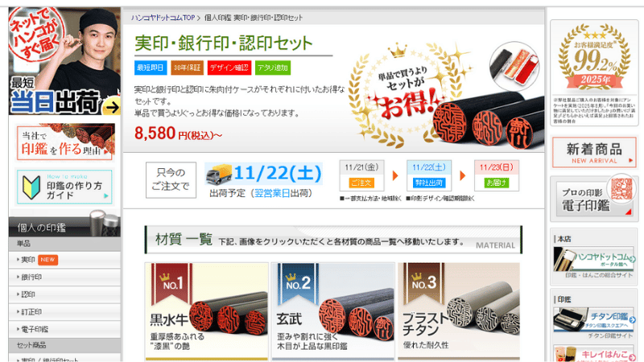Click the デザイン確認 red tag
This screenshot has height=362, width=644.
pos(229,68)
